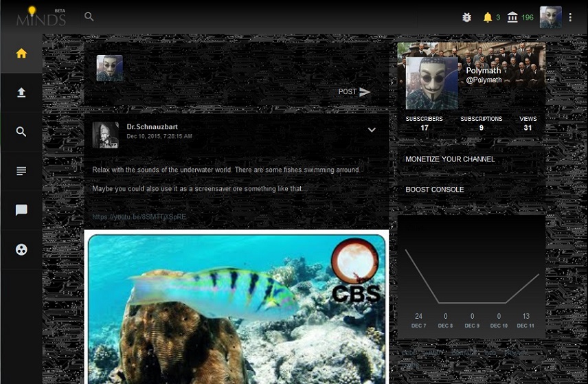Image resolution: width=588 pixels, height=384 pixels.
Task: Click avatar in the post composer
Action: coord(109,68)
